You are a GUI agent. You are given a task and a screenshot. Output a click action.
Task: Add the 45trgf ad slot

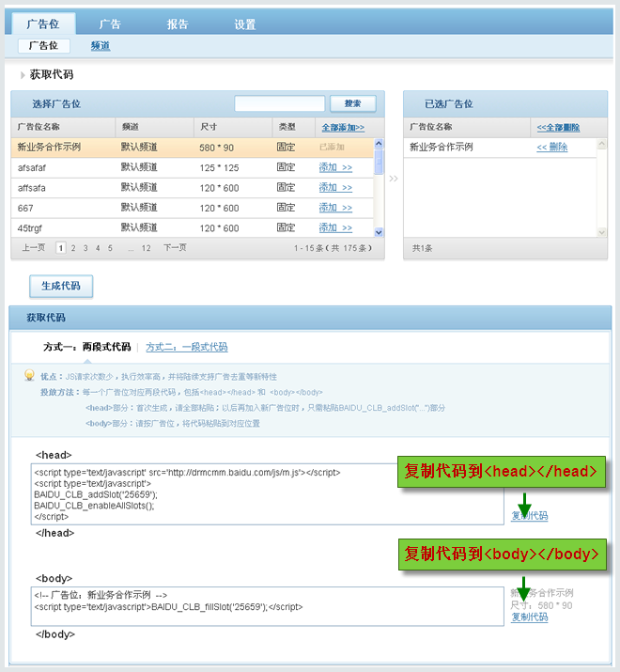click(335, 227)
